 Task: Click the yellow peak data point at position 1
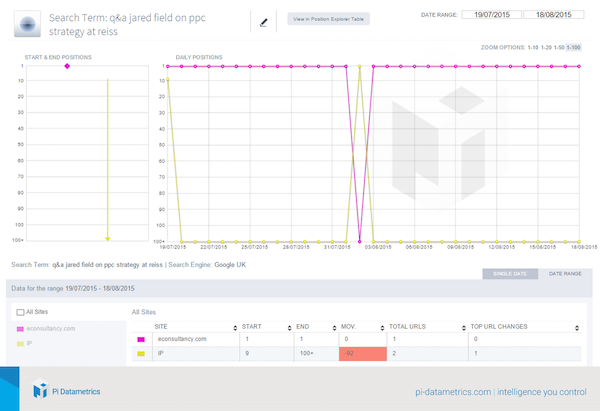tap(359, 67)
